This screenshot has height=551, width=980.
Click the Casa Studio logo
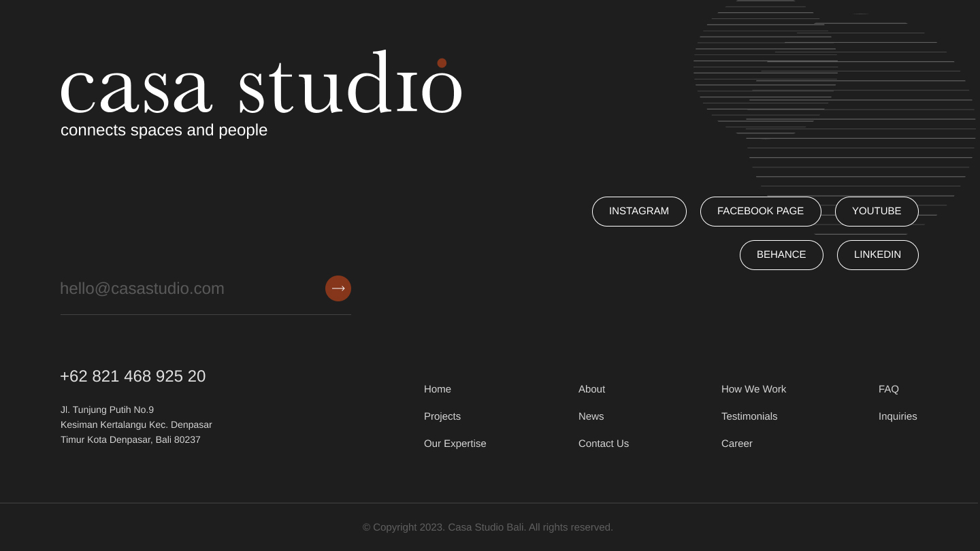(x=261, y=85)
